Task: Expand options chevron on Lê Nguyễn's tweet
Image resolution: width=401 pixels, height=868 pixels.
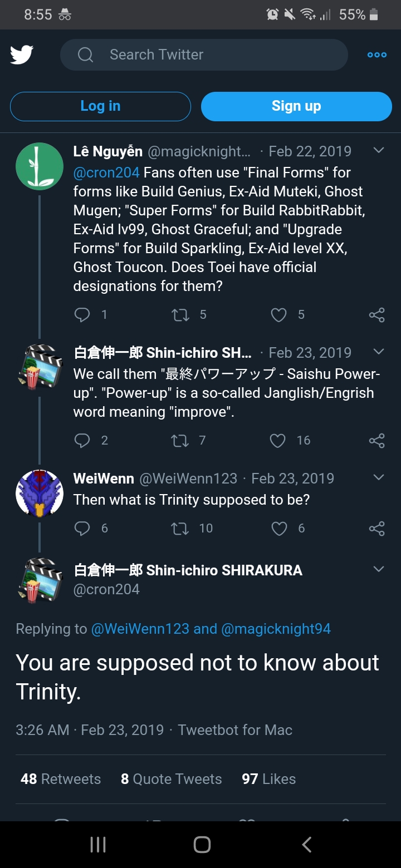Action: click(x=379, y=151)
